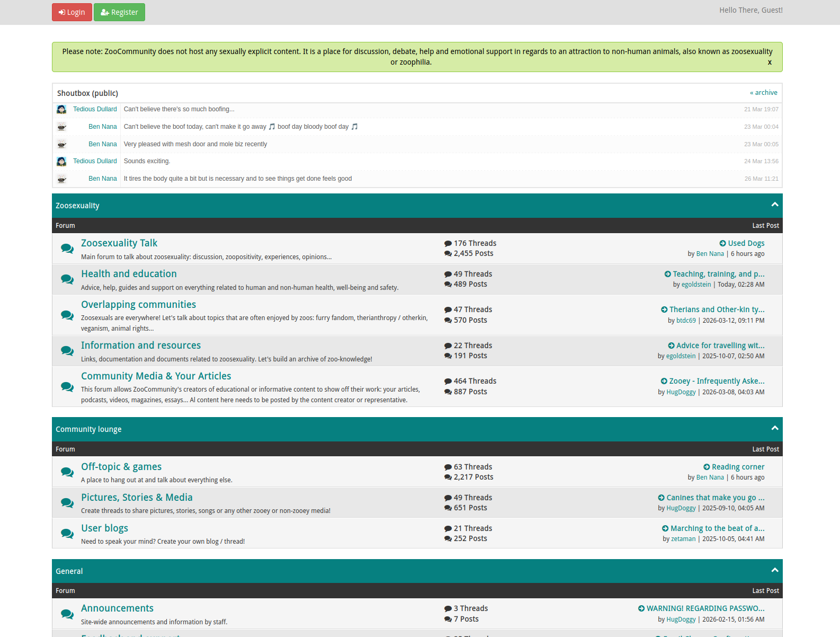Click Tedious Dullard's avatar in first shout
The image size is (840, 637).
click(x=61, y=109)
